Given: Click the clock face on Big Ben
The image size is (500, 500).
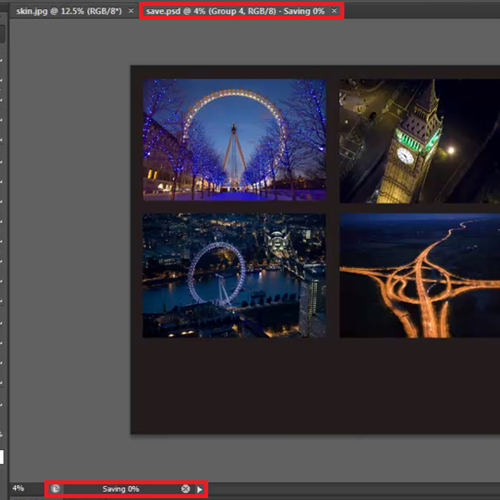Looking at the screenshot, I should [405, 156].
